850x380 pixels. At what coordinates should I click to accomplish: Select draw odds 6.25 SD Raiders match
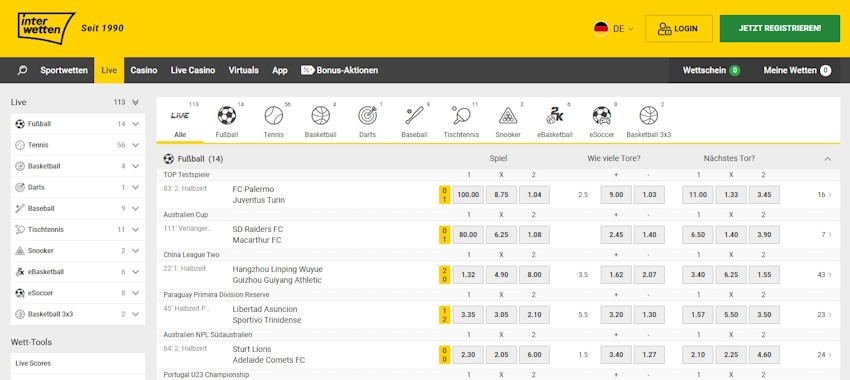coord(501,235)
